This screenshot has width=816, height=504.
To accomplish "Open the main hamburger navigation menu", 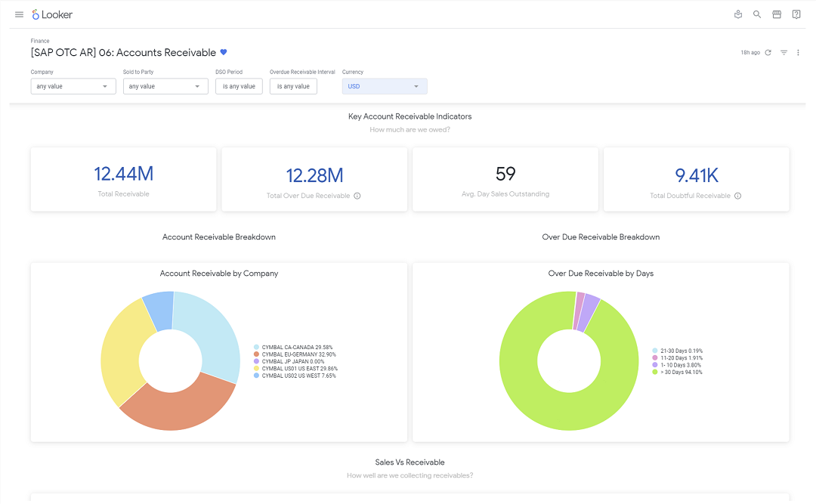I will click(19, 14).
